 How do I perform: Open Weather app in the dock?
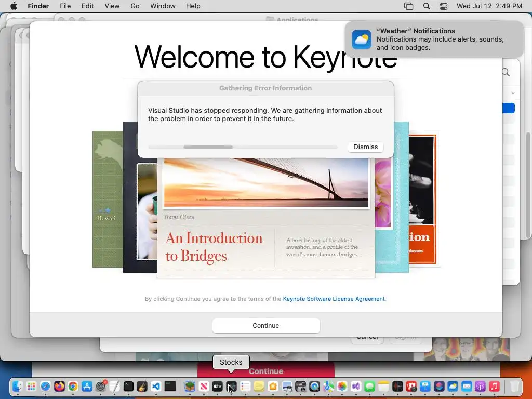coord(453,386)
